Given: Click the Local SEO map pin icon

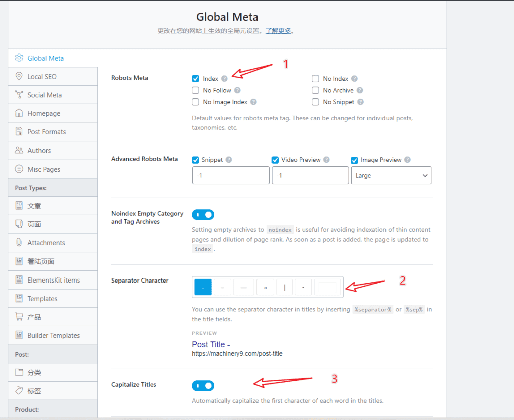Looking at the screenshot, I should pyautogui.click(x=19, y=77).
